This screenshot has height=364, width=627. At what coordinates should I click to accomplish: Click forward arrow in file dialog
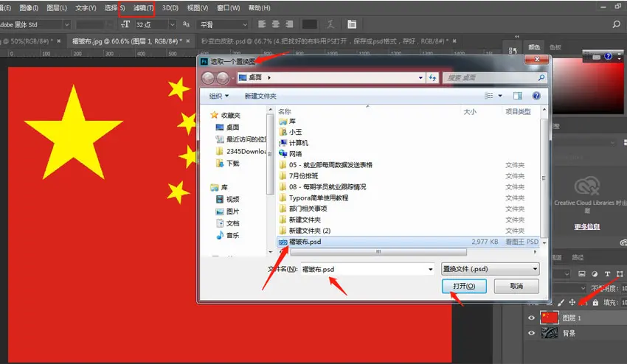[x=222, y=77]
